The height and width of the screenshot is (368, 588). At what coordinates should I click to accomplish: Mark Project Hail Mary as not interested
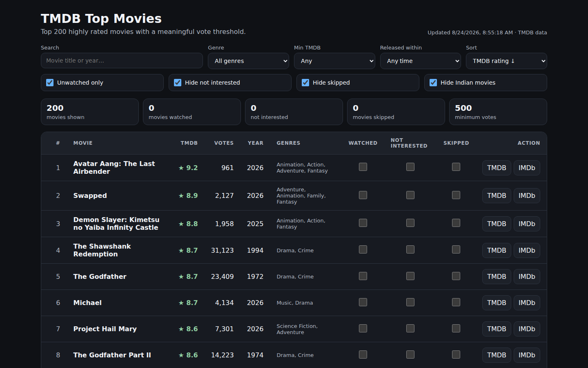[x=410, y=328]
